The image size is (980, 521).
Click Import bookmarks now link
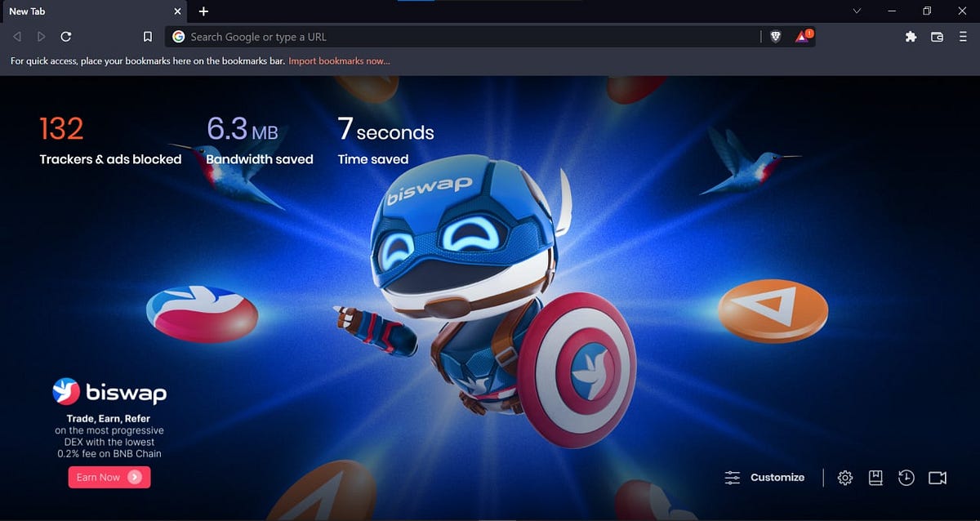[x=339, y=61]
